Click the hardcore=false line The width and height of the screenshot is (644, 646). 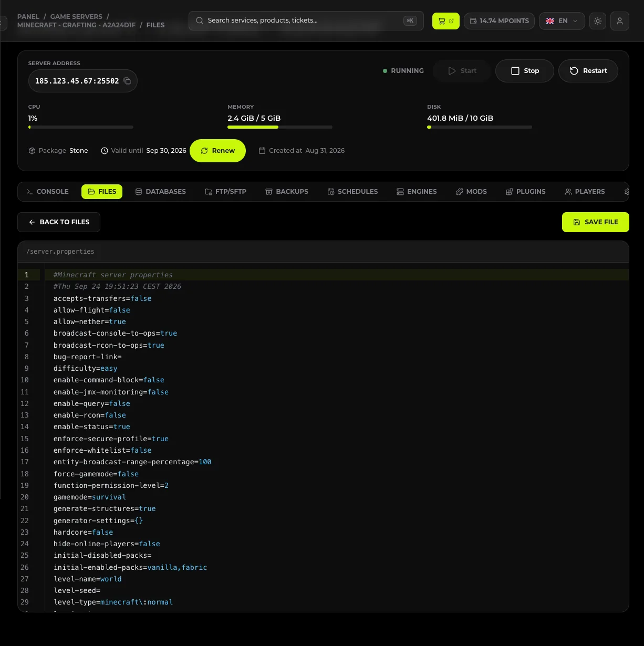point(84,532)
